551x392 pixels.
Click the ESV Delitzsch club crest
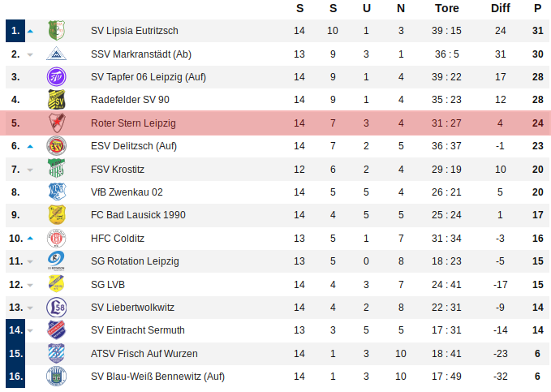[x=56, y=146]
